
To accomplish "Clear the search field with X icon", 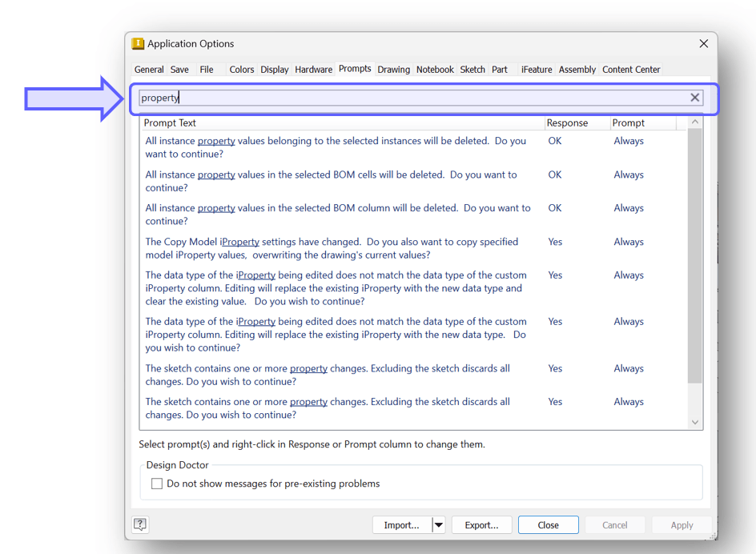I will coord(694,98).
